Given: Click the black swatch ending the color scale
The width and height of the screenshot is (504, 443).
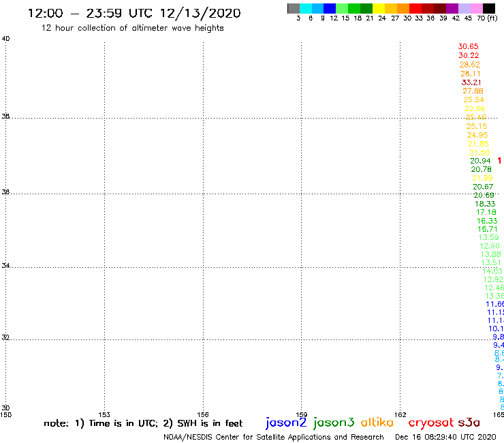Looking at the screenshot, I should point(488,8).
